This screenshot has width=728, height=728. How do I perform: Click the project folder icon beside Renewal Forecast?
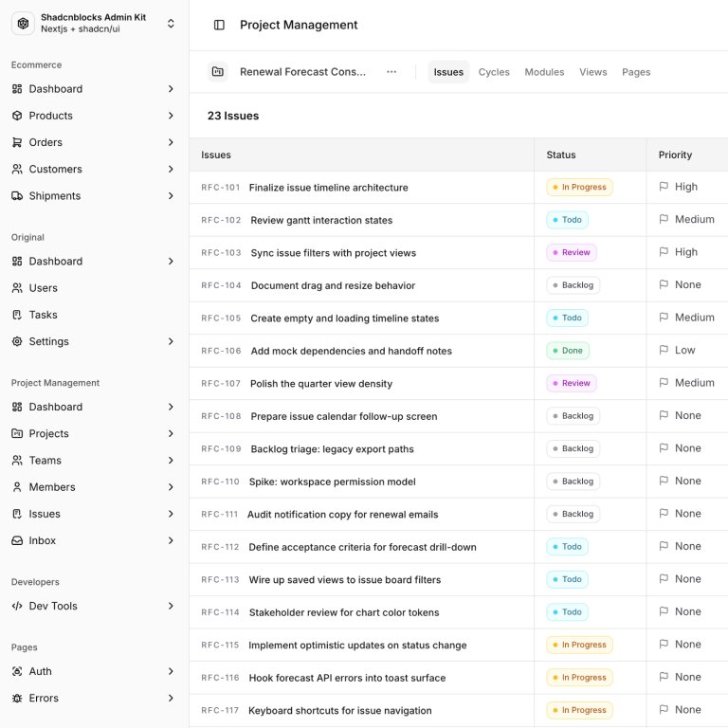[x=218, y=72]
